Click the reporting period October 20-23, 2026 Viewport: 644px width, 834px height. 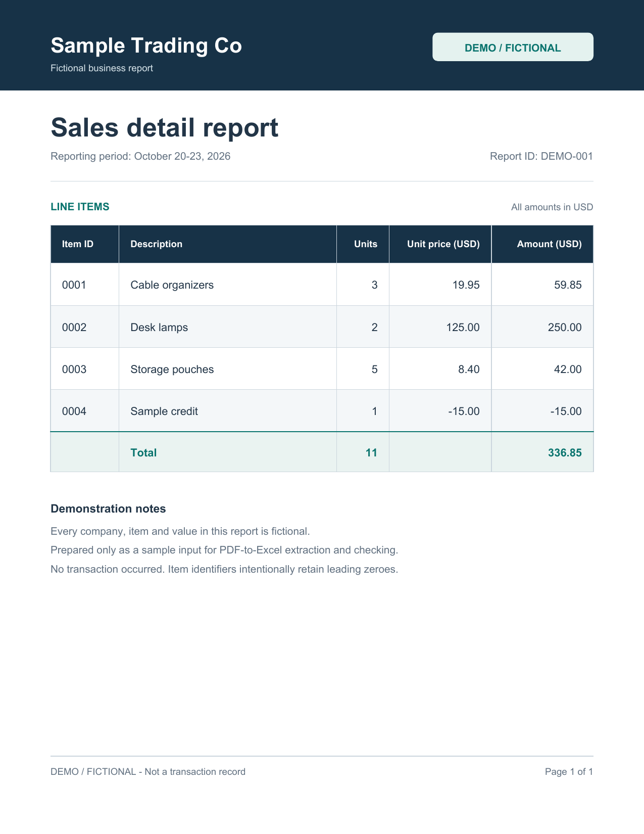click(x=140, y=156)
